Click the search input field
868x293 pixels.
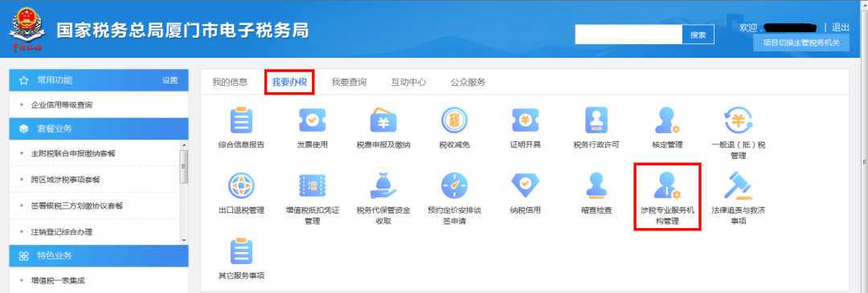pyautogui.click(x=628, y=35)
